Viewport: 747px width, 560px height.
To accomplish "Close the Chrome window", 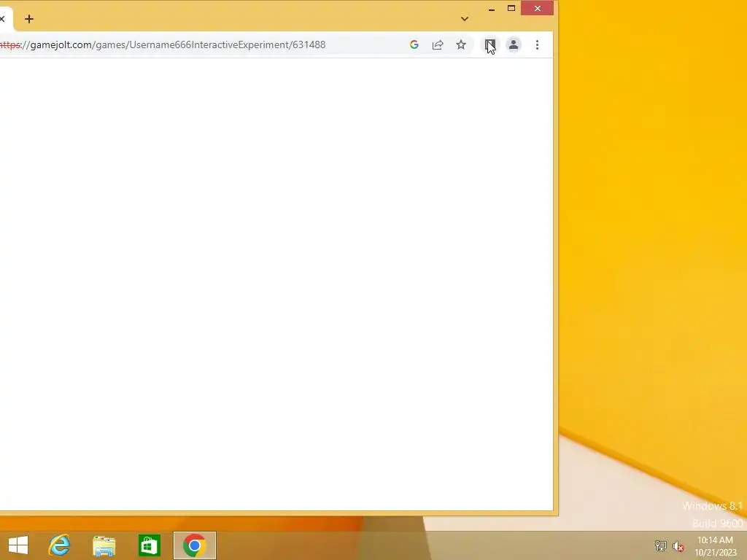I will click(538, 8).
